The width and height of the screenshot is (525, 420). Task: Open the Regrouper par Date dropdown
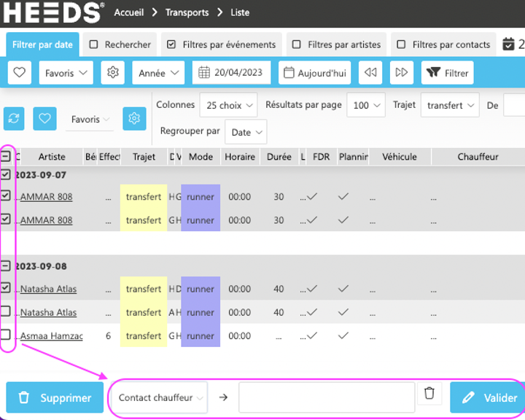click(246, 132)
